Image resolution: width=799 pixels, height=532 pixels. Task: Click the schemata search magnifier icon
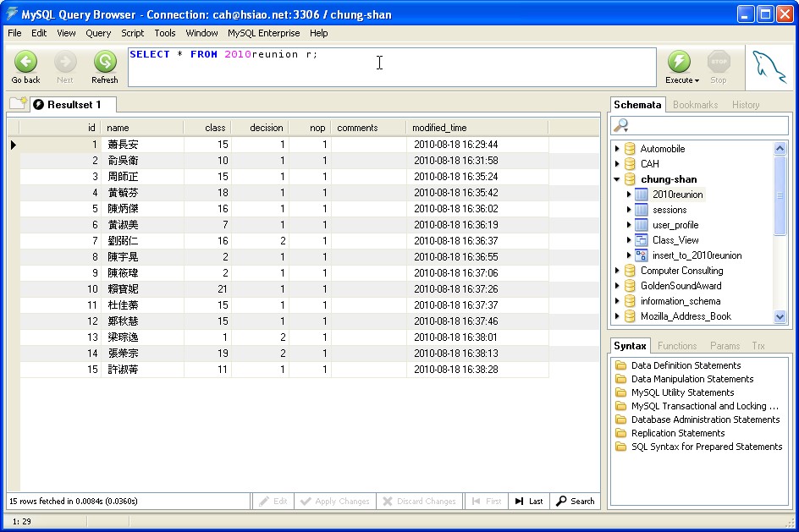point(621,125)
